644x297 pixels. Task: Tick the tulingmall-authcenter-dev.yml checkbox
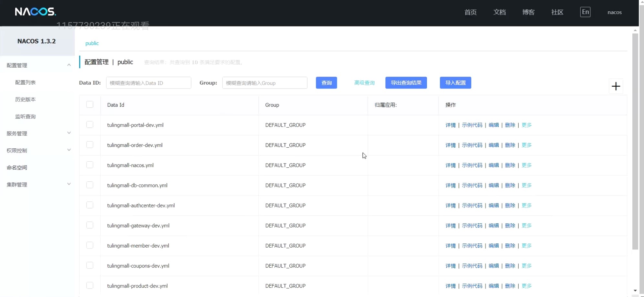click(x=90, y=205)
